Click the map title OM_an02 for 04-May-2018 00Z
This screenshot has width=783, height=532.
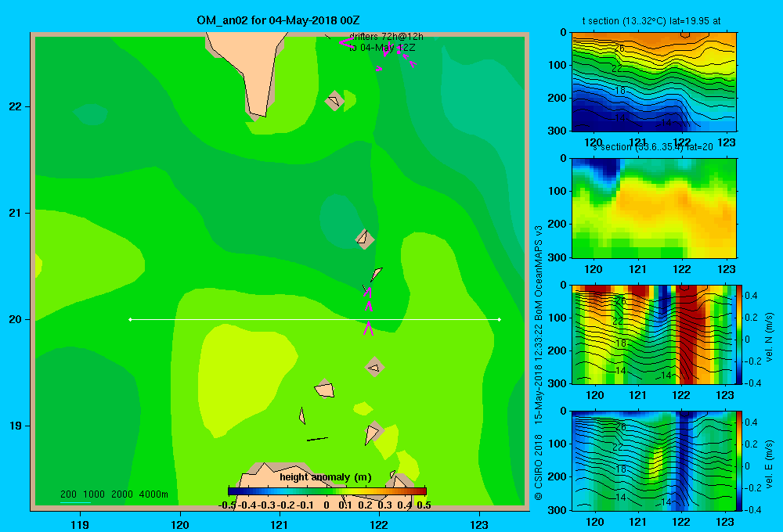tap(278, 20)
